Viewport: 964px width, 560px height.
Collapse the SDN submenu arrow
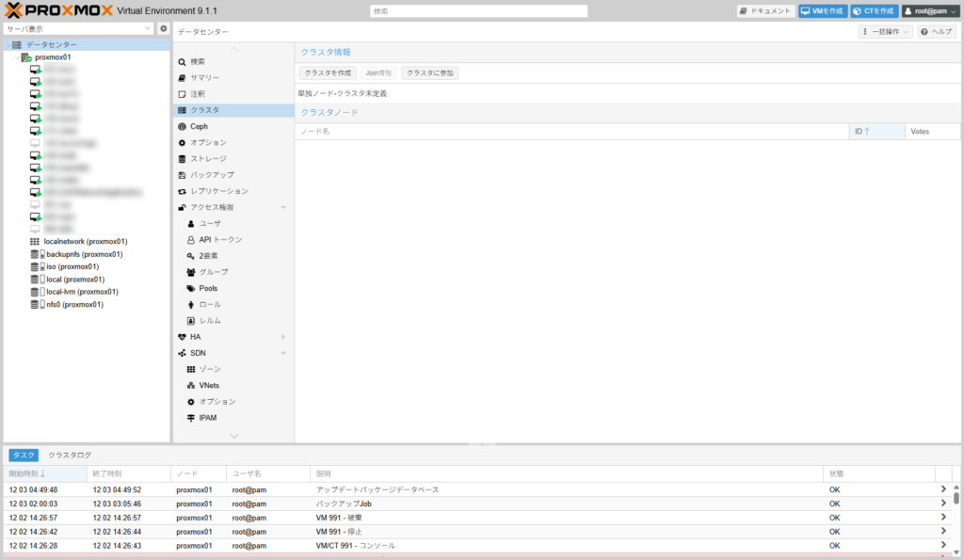tap(283, 353)
